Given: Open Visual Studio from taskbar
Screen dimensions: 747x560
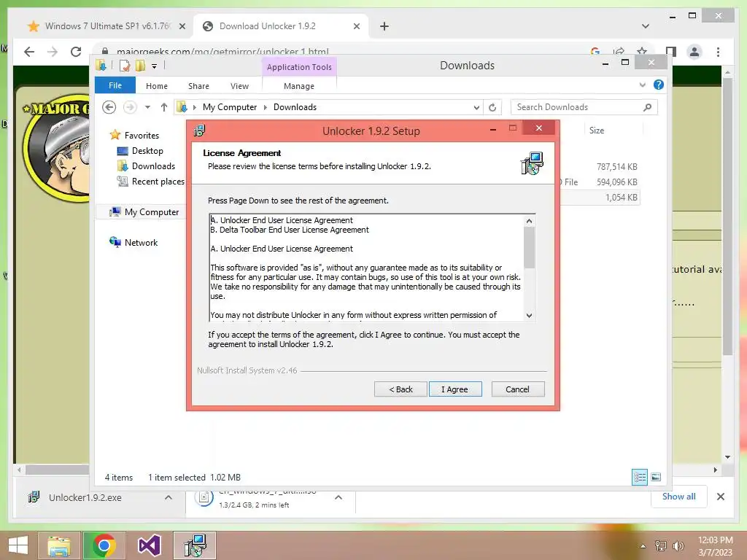Looking at the screenshot, I should [x=149, y=545].
